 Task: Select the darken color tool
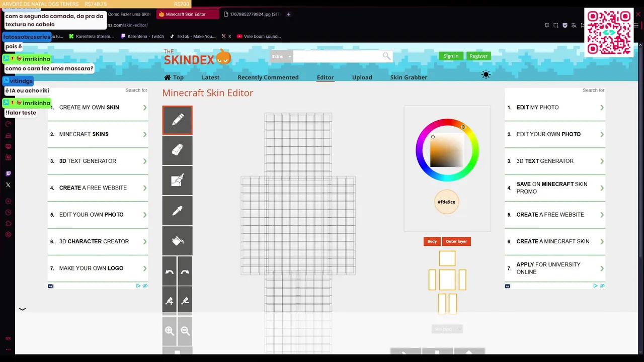tap(185, 301)
